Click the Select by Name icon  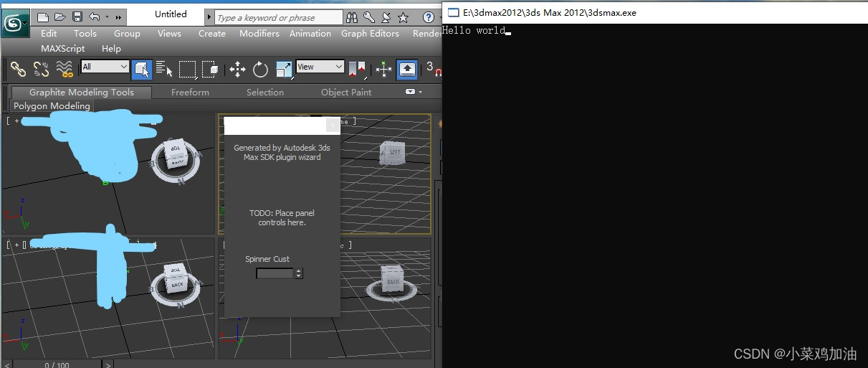(x=164, y=69)
